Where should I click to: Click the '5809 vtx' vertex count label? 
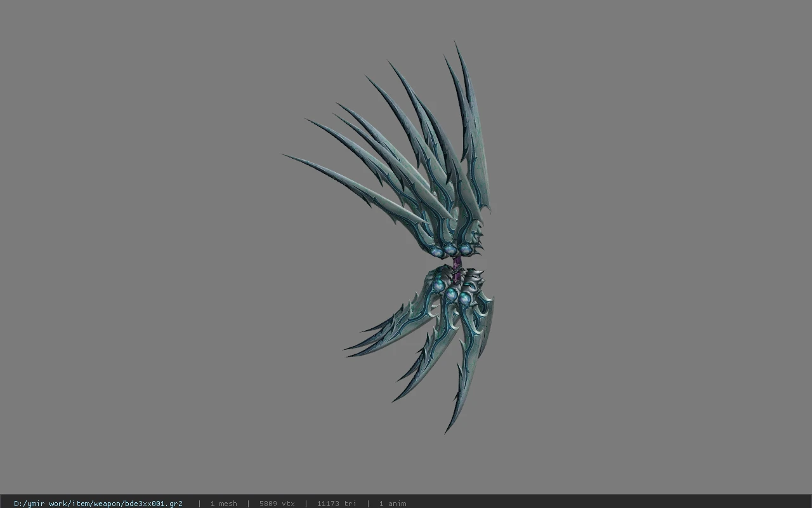[277, 504]
